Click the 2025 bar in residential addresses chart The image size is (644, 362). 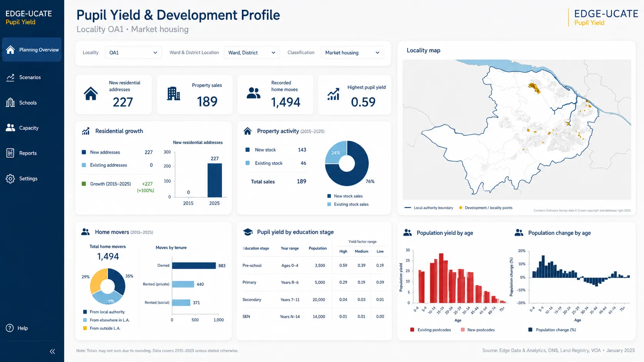point(215,180)
